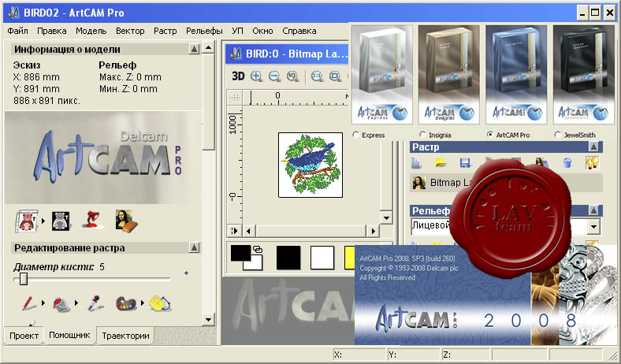Click the assistant panel scroll-up arrow
Image resolution: width=621 pixels, height=364 pixels.
(x=208, y=48)
